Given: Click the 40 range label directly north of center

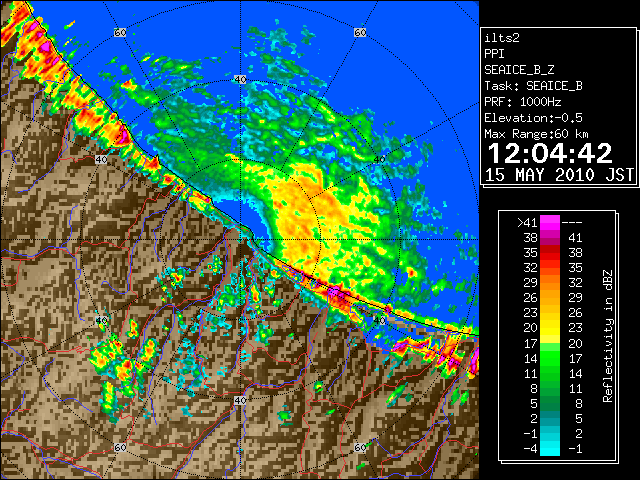Looking at the screenshot, I should 240,80.
